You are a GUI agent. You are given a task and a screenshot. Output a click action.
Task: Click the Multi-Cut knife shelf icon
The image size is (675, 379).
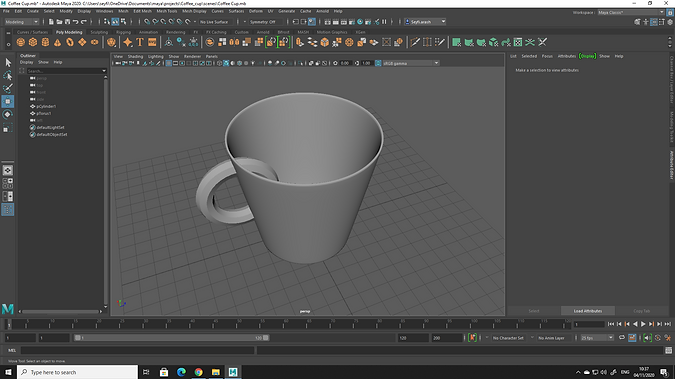tap(415, 42)
